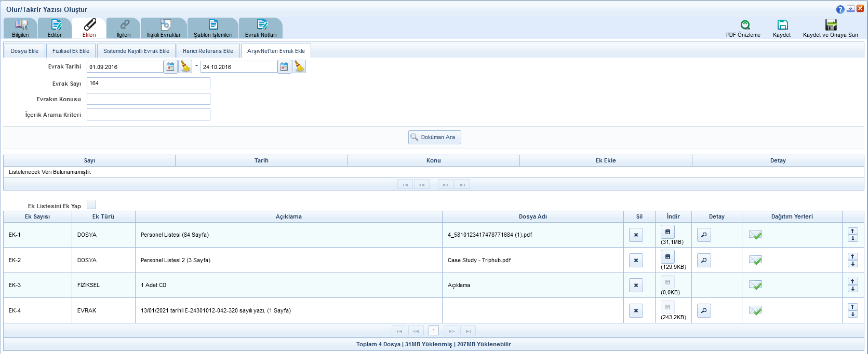Image resolution: width=868 pixels, height=354 pixels.
Task: Clear end date with the broom icon
Action: pos(299,67)
